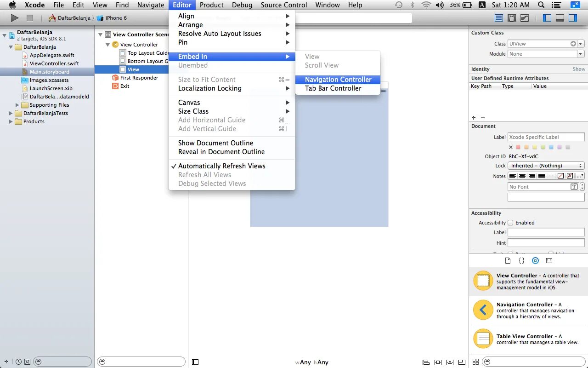Select Table View Controller library item

pos(528,339)
